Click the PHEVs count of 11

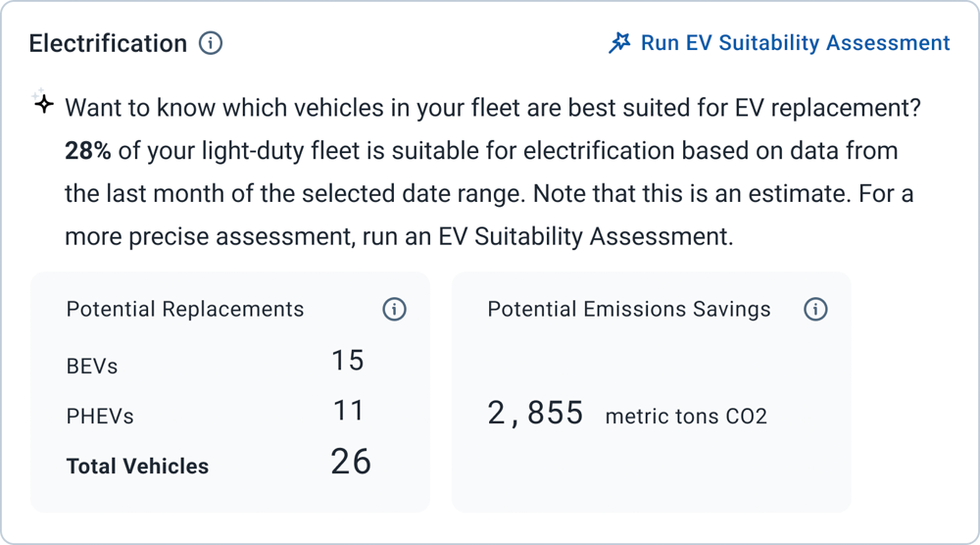point(348,411)
